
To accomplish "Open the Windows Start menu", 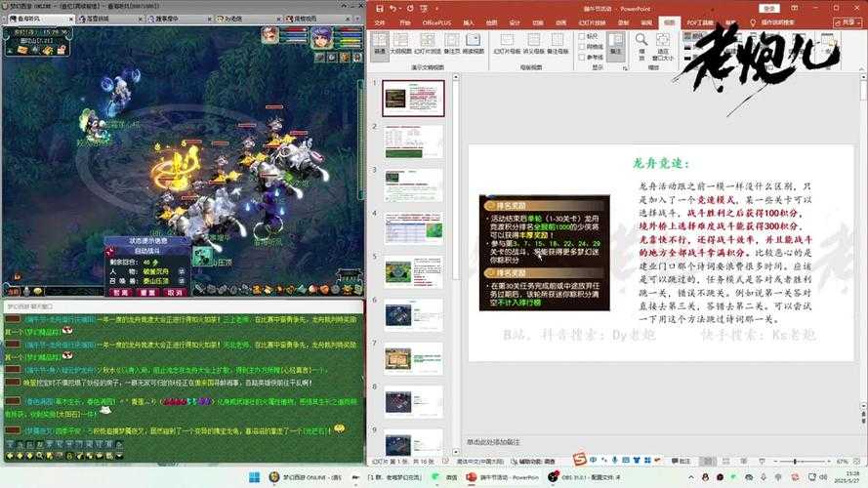I will tap(254, 477).
